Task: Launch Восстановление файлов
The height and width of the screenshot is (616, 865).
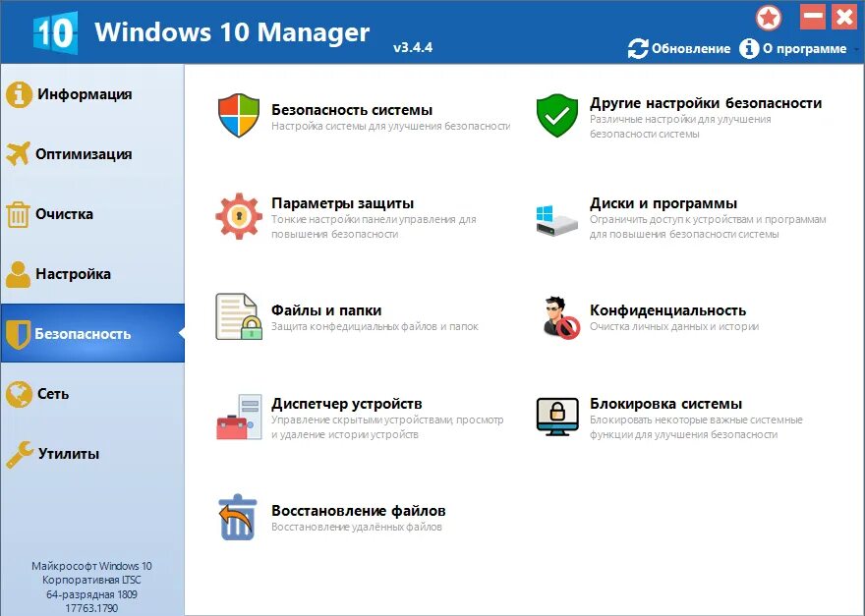Action: [x=358, y=511]
